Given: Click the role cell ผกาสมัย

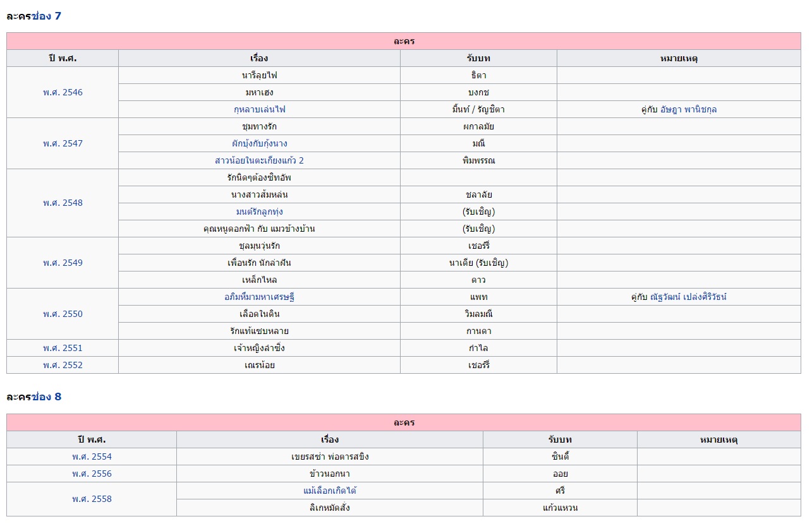Looking at the screenshot, I should (478, 126).
